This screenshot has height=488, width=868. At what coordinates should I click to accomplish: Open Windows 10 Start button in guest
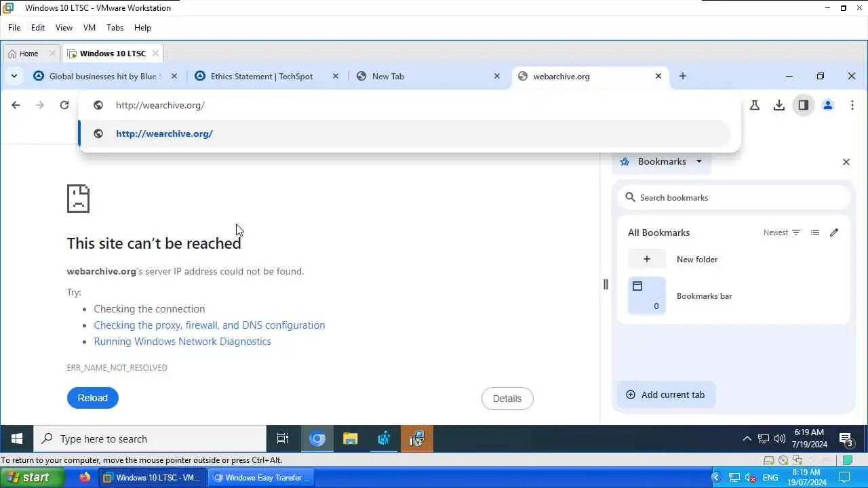[17, 439]
